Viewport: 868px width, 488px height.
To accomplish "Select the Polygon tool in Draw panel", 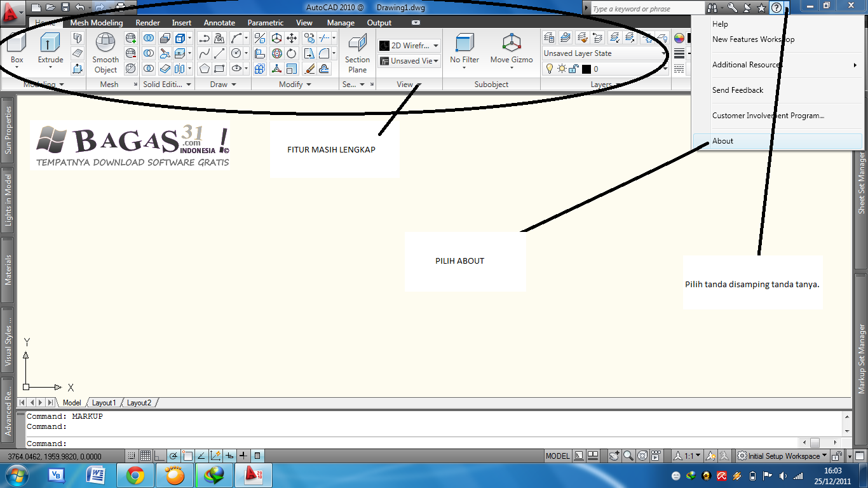I will pos(205,69).
